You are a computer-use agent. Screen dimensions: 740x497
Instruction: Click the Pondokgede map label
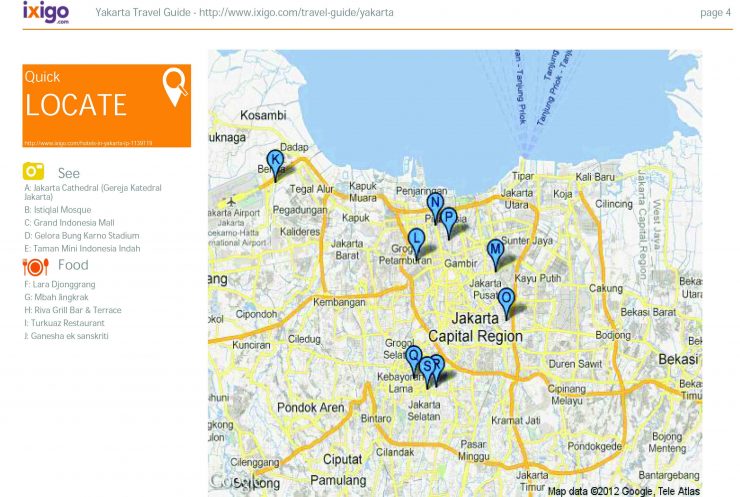coord(595,446)
